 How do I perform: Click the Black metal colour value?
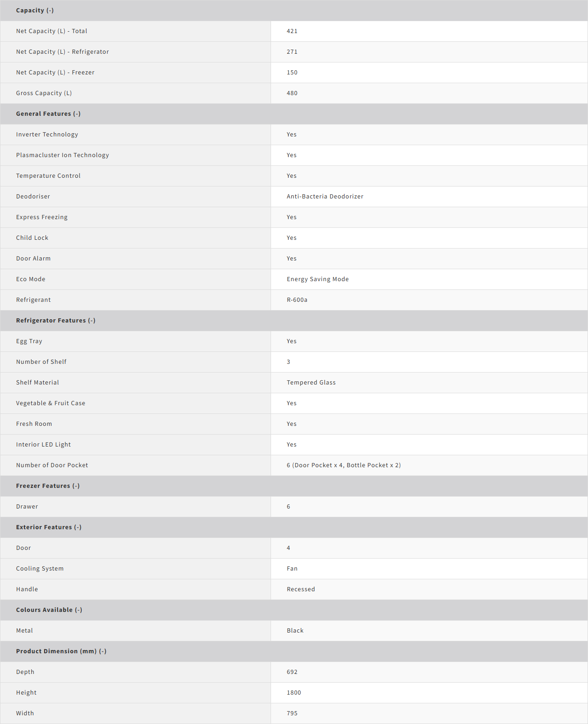coord(295,631)
